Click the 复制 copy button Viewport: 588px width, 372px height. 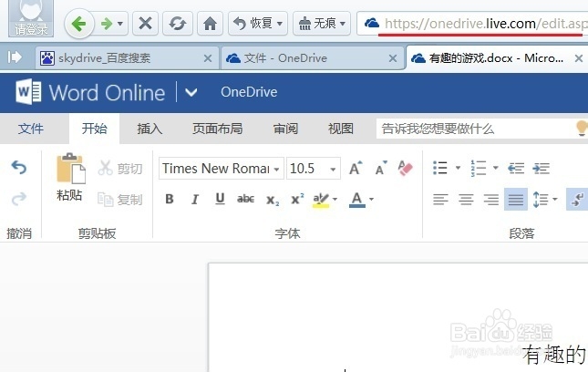120,199
